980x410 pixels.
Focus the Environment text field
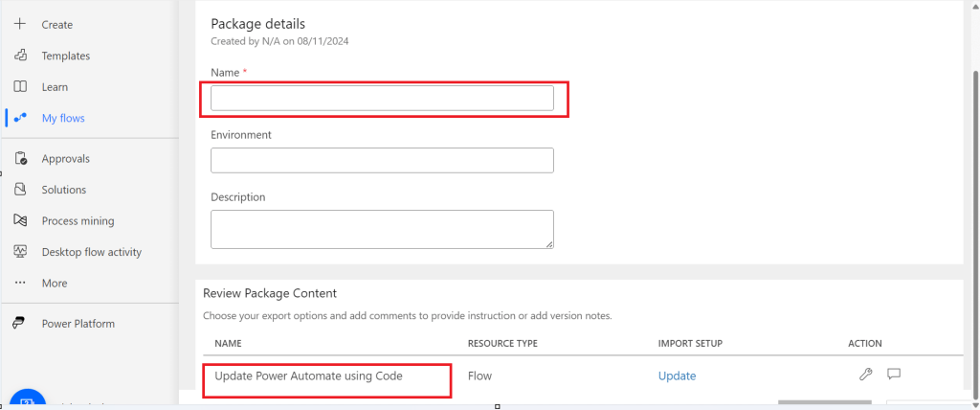[x=382, y=160]
